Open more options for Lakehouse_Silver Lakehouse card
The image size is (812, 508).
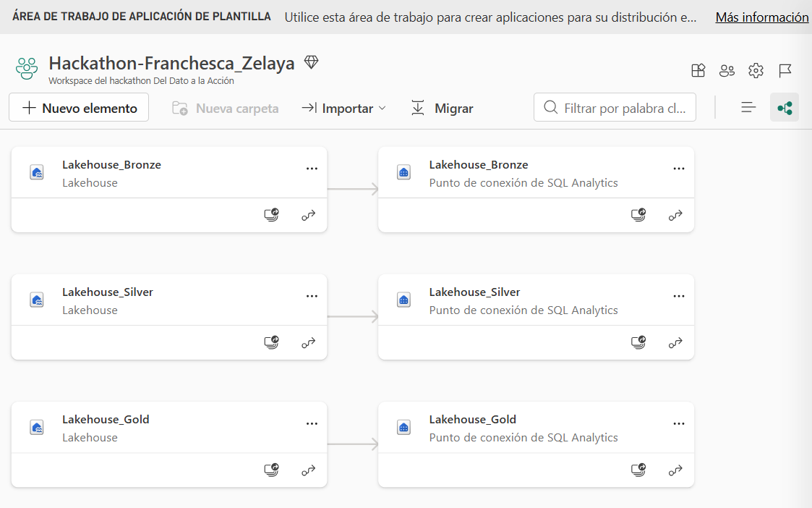312,296
